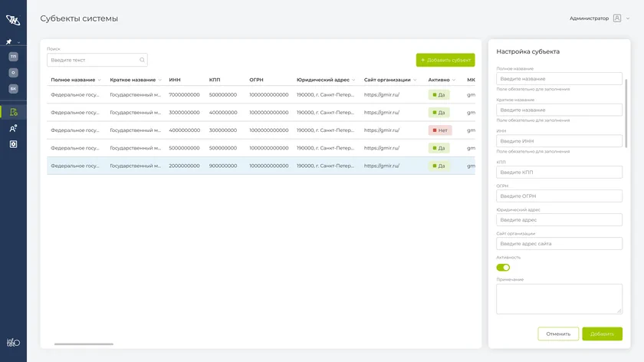Open the ТП sidebar shortcut
The image size is (644, 362).
coord(13,56)
